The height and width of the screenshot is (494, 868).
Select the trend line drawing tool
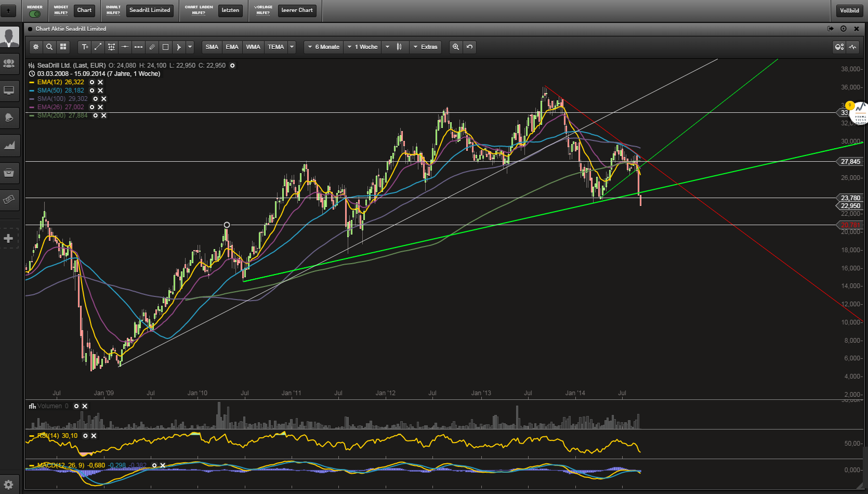click(x=98, y=47)
